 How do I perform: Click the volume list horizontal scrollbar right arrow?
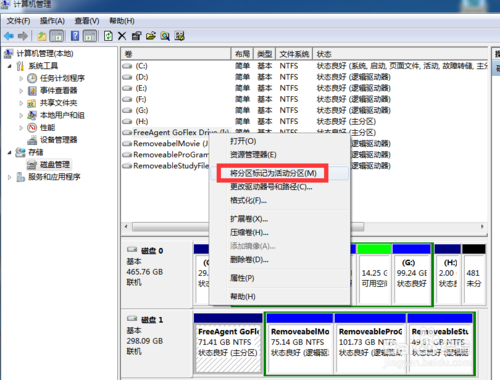point(482,227)
